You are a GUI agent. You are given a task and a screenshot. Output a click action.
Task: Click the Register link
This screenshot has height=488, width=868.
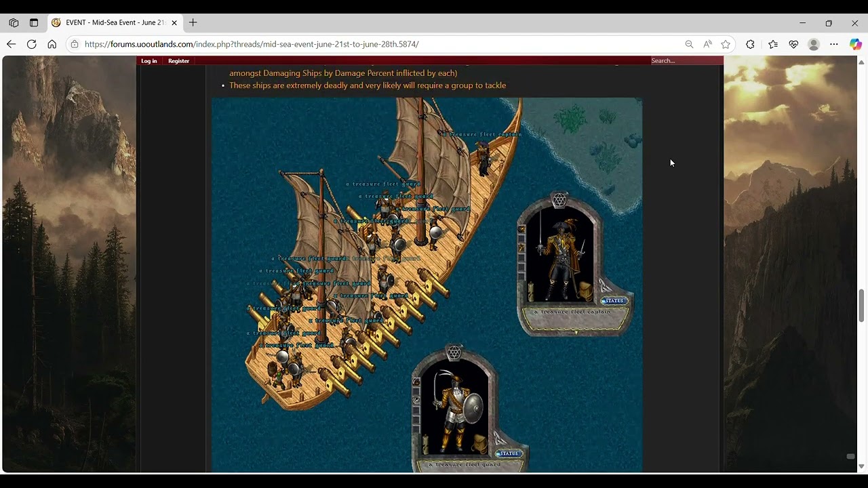point(178,61)
